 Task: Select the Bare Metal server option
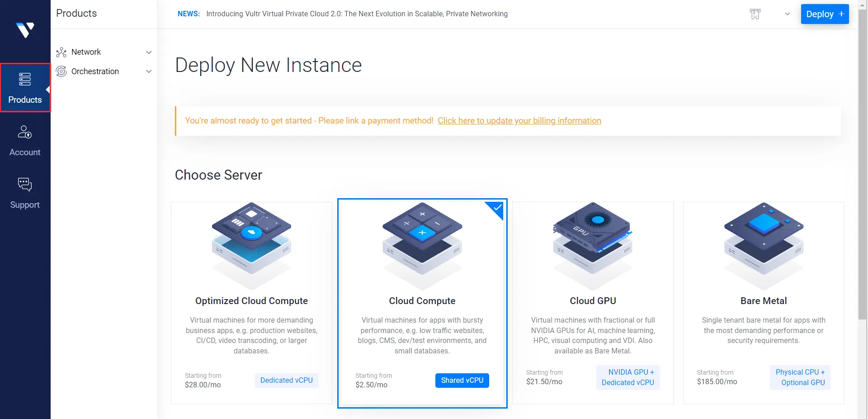point(764,303)
